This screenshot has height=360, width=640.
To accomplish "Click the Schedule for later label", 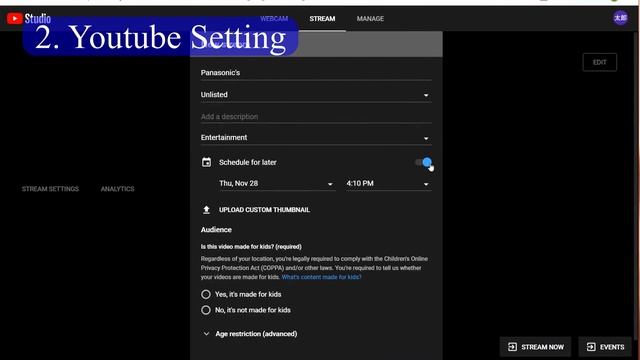I will click(x=248, y=162).
